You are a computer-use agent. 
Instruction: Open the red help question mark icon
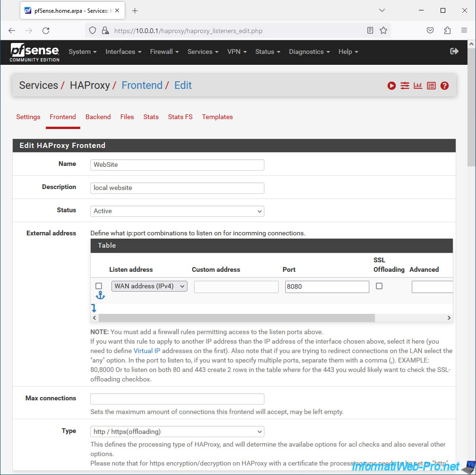444,86
